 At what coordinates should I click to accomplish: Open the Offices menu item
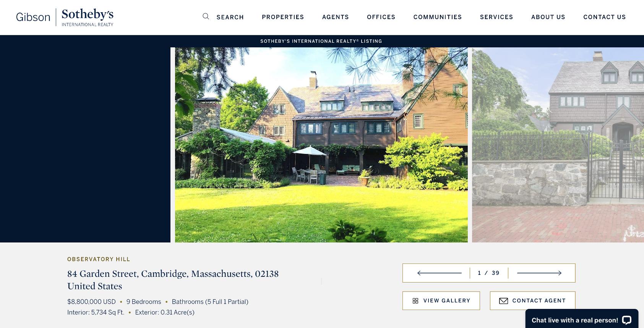(381, 17)
